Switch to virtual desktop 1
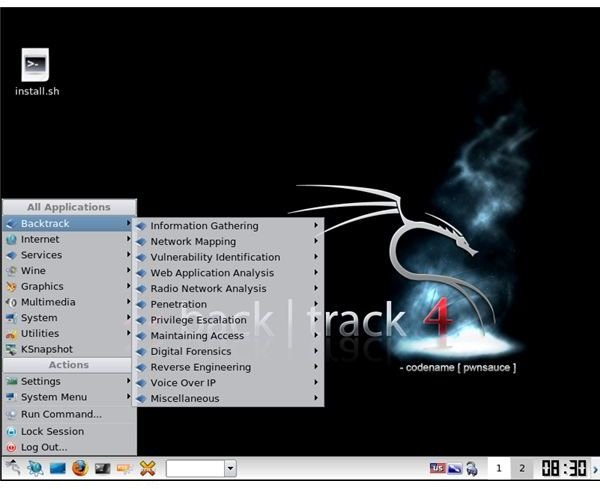Image resolution: width=600 pixels, height=489 pixels. [499, 468]
